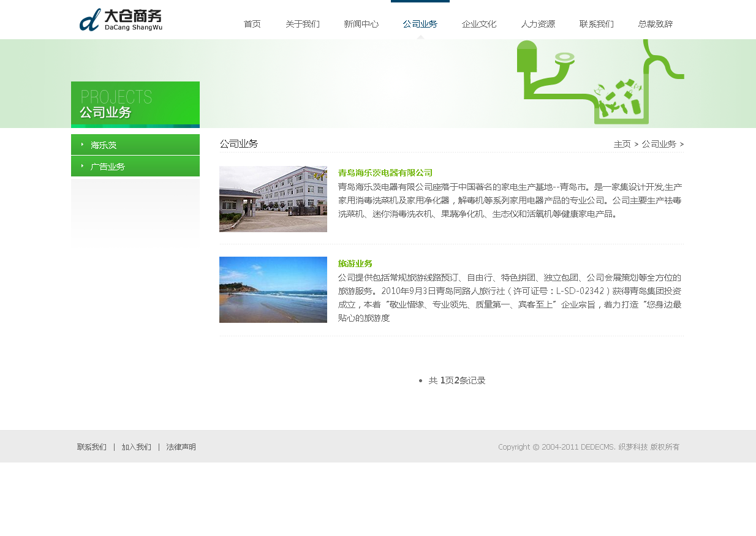
Task: Select 广告业务 in the sidebar
Action: coord(108,167)
